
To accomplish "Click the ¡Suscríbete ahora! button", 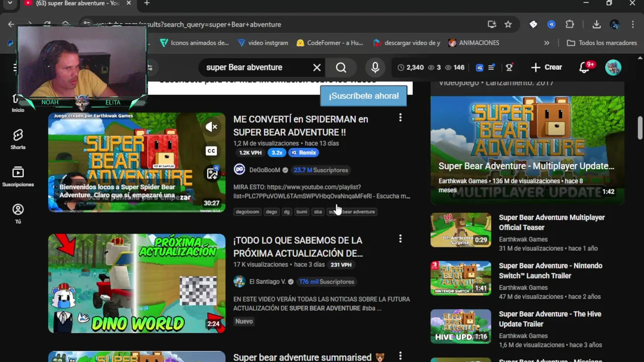I will [x=363, y=96].
